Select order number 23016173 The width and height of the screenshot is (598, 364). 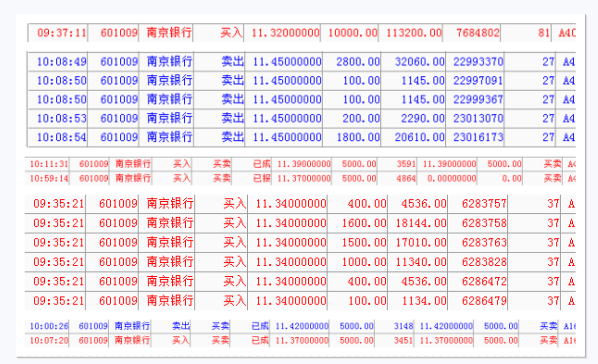(x=478, y=137)
